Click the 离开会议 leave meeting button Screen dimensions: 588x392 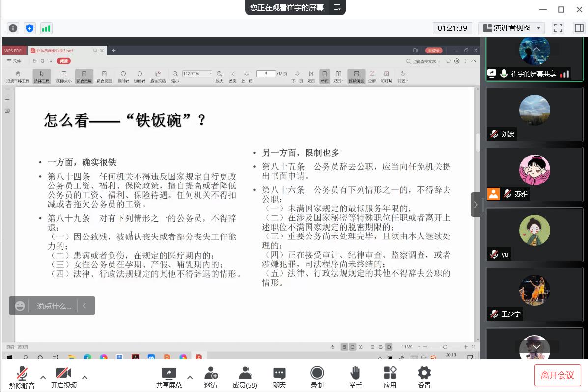coord(558,375)
